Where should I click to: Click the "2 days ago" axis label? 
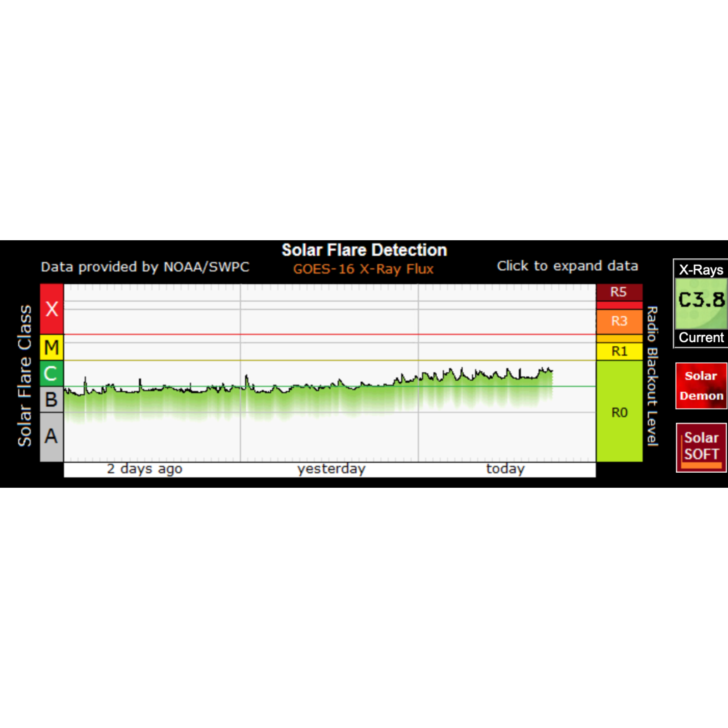(144, 469)
